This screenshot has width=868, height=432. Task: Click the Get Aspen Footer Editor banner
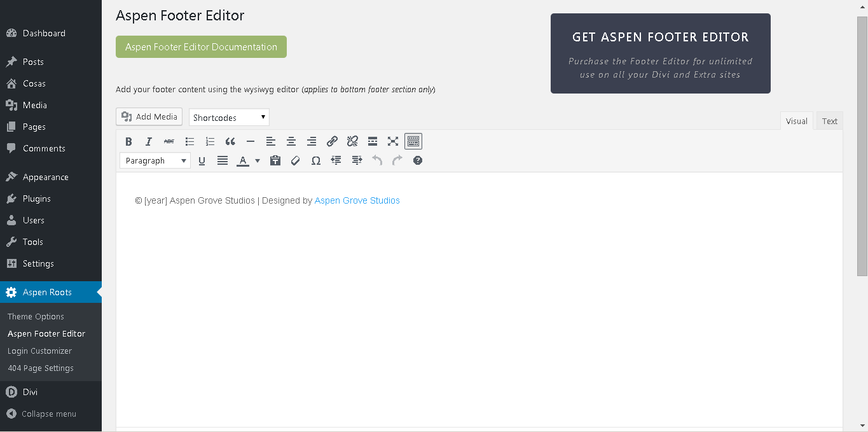tap(661, 53)
